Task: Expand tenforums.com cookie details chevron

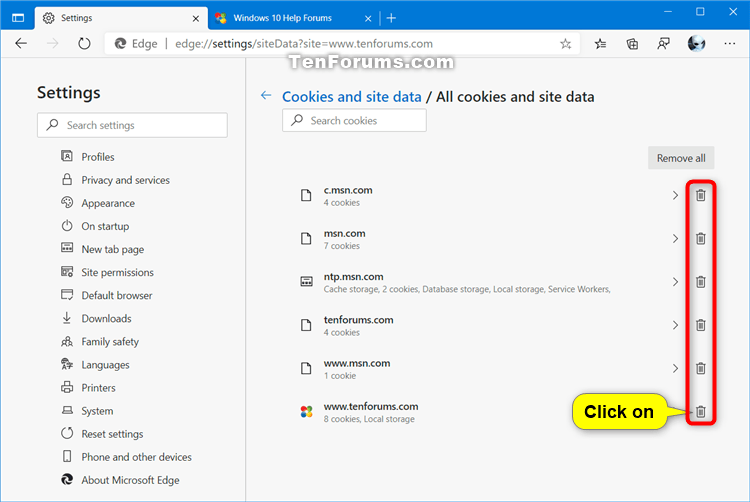Action: pos(675,325)
